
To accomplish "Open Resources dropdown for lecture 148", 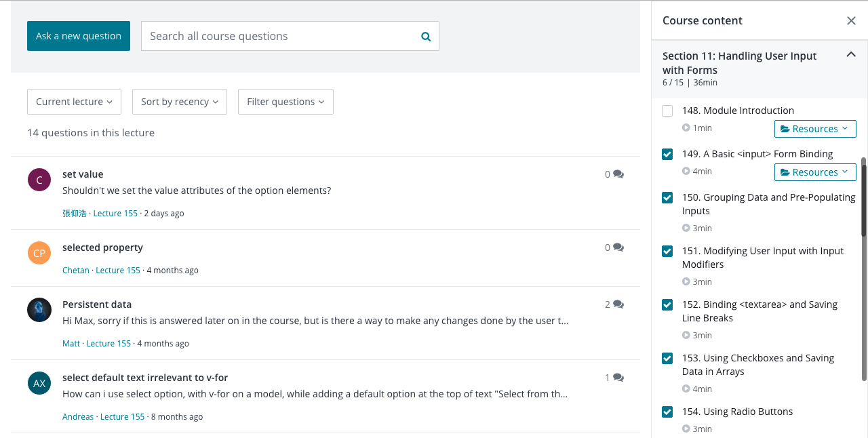I will point(815,129).
